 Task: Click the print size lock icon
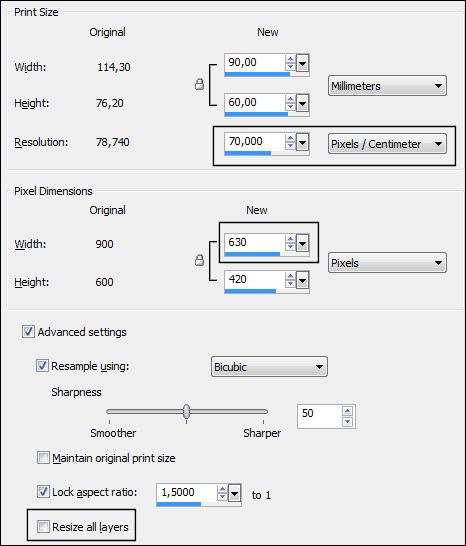click(x=199, y=84)
